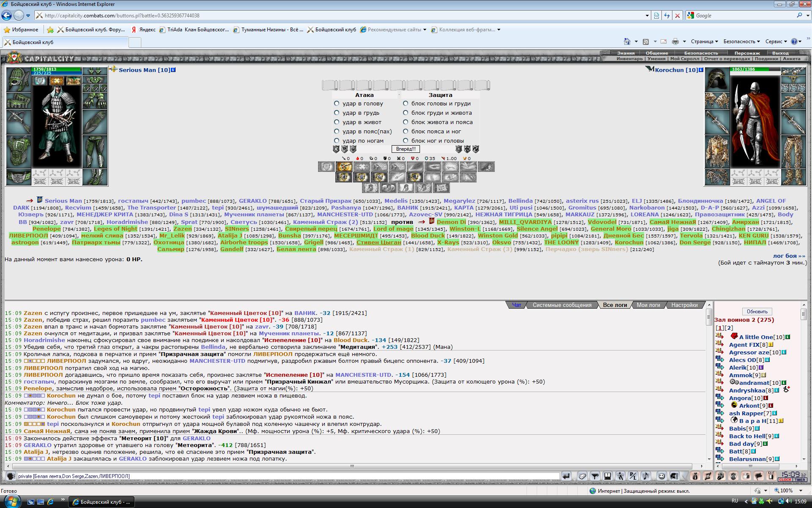
Task: Switch to the 'Чат' tab
Action: click(x=516, y=305)
